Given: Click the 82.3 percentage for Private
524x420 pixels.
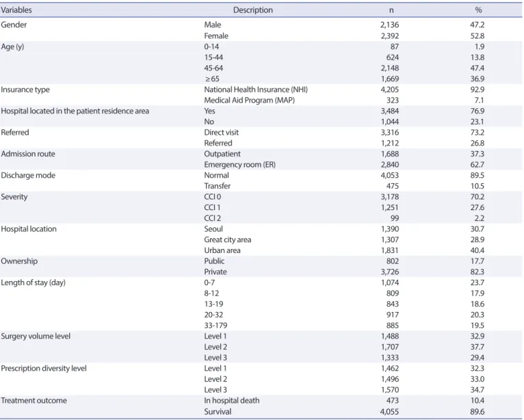Looking at the screenshot, I should [x=477, y=272].
